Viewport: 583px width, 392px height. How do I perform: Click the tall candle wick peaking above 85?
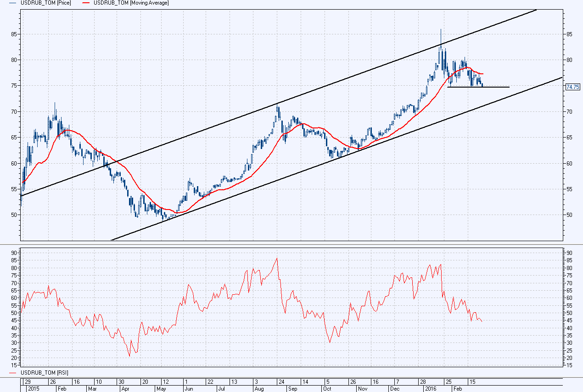pos(441,37)
